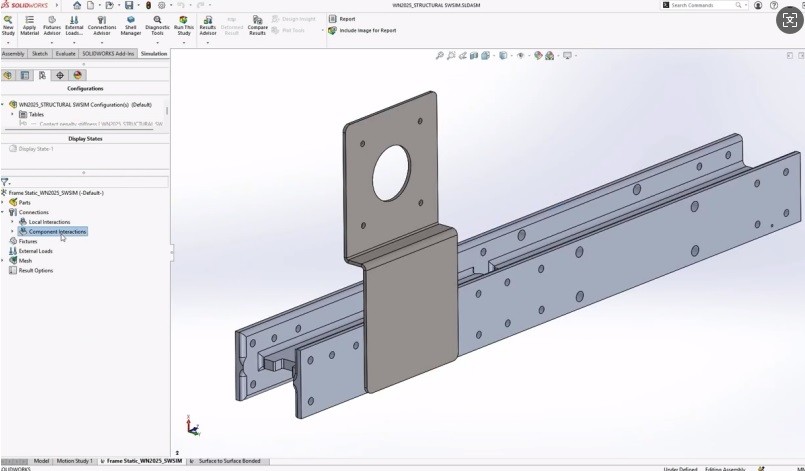The height and width of the screenshot is (471, 805).
Task: Open Diagnostic Tools
Action: tap(157, 26)
